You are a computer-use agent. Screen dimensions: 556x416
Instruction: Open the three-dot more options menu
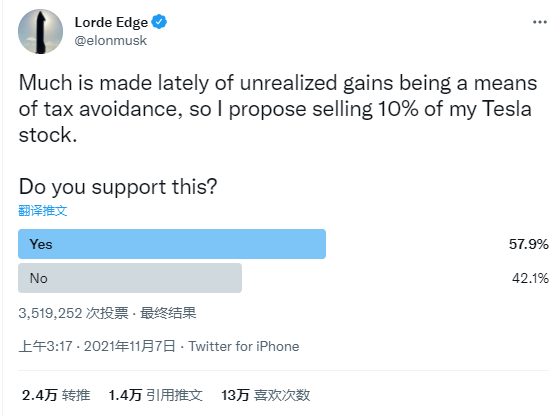coord(540,22)
